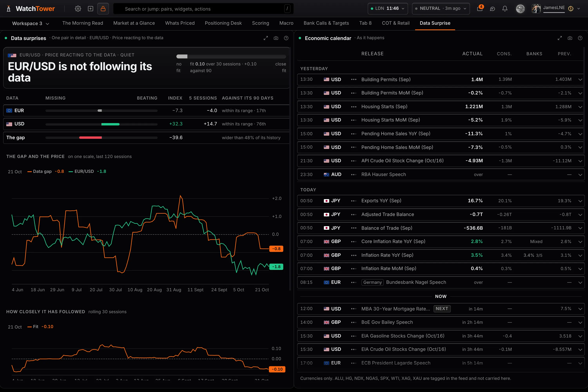This screenshot has height=392, width=588.
Task: Open options dots for Inflation Rate YoY
Action: pos(354,256)
